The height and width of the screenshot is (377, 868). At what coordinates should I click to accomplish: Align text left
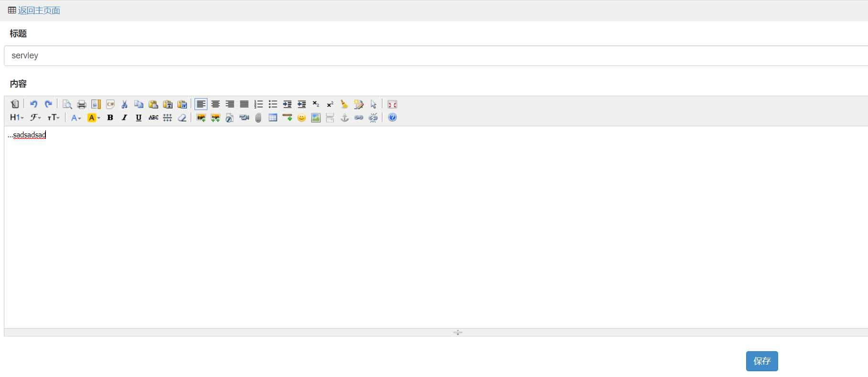201,104
